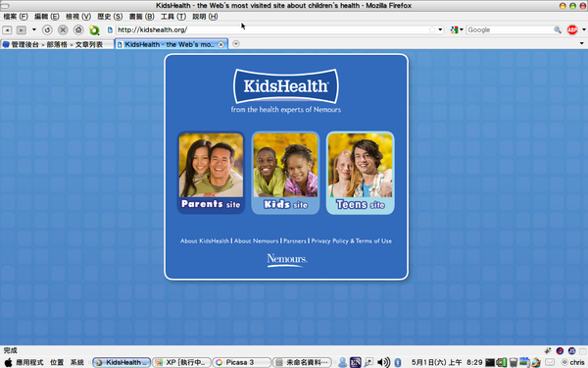This screenshot has height=368, width=588.
Task: Open the Partners link
Action: pyautogui.click(x=295, y=241)
